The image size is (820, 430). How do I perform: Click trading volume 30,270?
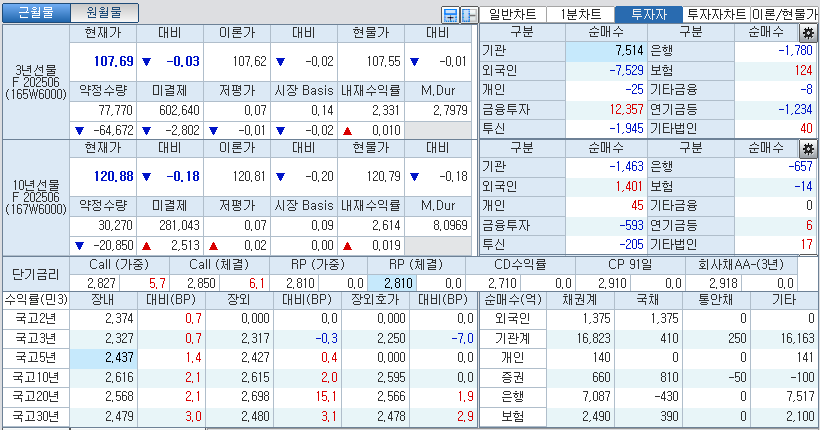116,225
